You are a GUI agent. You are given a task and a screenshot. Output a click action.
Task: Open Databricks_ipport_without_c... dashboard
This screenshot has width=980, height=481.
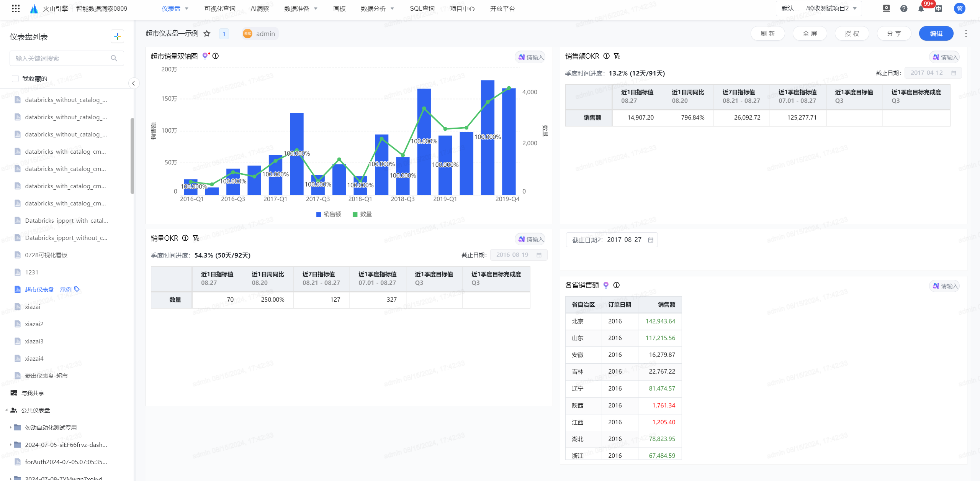[66, 238]
